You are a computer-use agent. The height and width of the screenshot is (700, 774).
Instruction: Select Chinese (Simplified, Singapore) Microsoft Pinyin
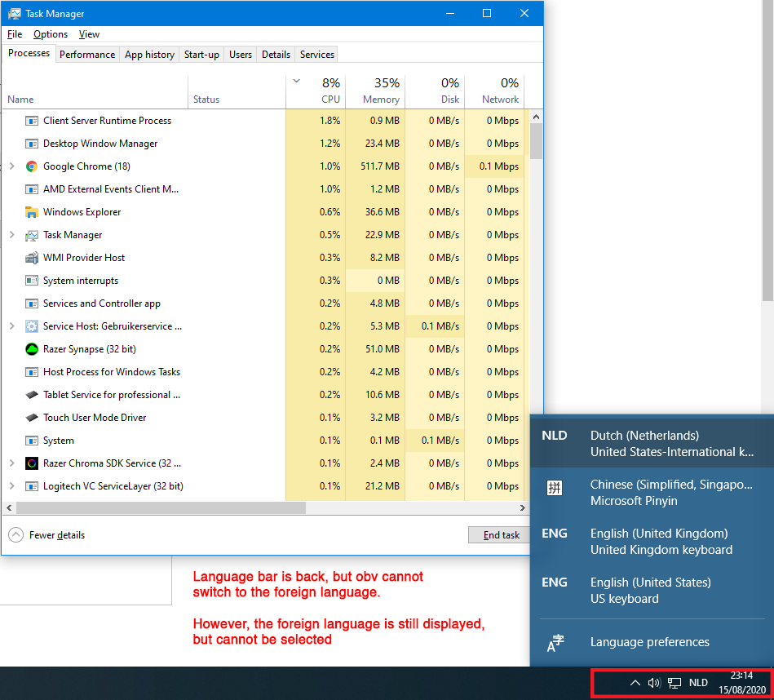[x=652, y=492]
